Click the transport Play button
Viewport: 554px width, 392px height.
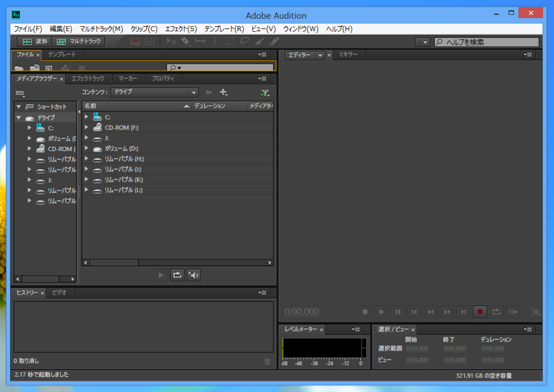coord(382,312)
